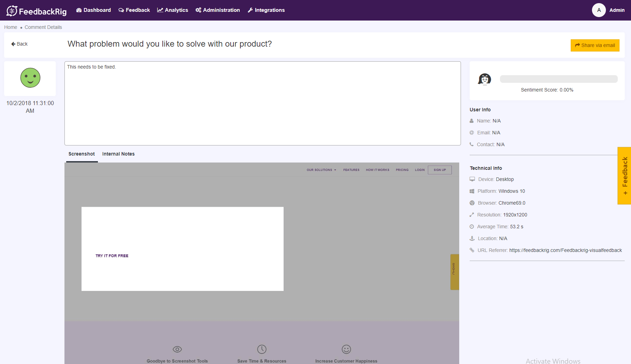Click the Contact phone icon
The image size is (631, 364).
tap(471, 144)
